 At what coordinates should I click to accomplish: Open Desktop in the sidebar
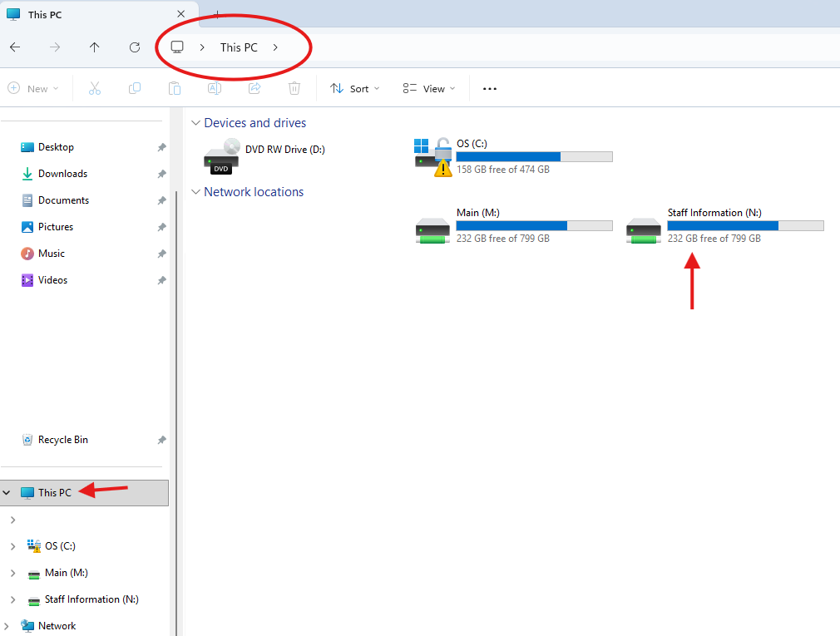coord(56,147)
